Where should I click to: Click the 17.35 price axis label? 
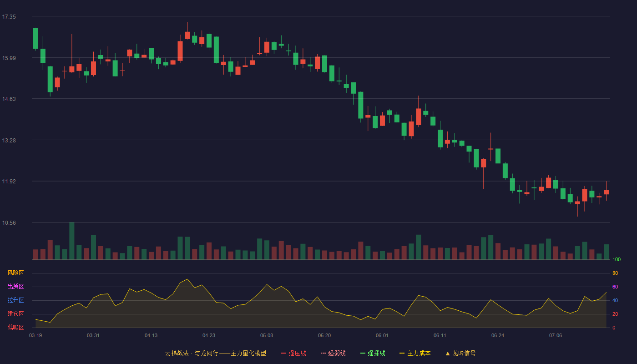(x=9, y=17)
